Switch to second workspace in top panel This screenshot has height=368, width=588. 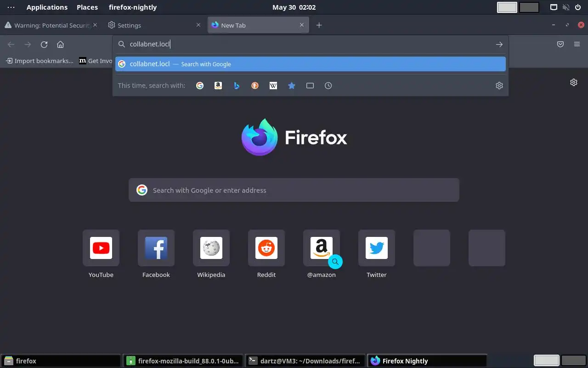(529, 7)
